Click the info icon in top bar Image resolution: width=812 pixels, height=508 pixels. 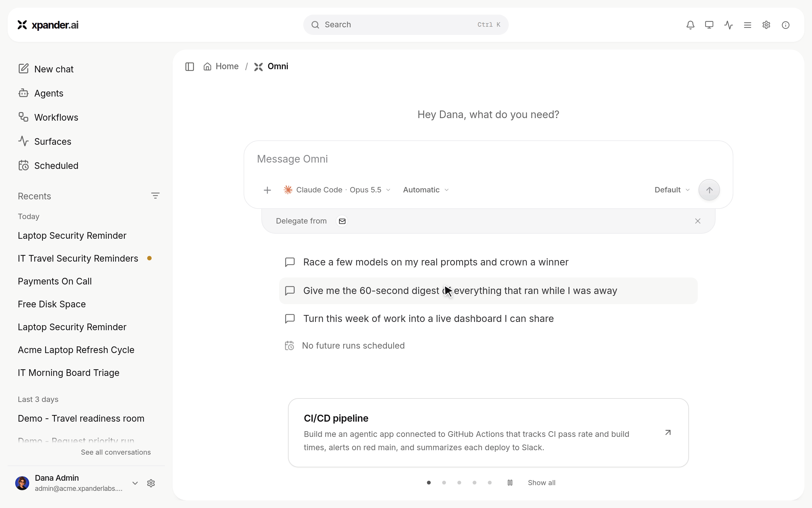(785, 25)
